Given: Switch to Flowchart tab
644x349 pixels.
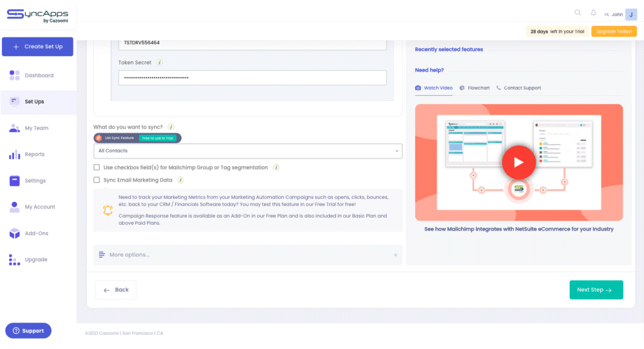Looking at the screenshot, I should coord(475,88).
